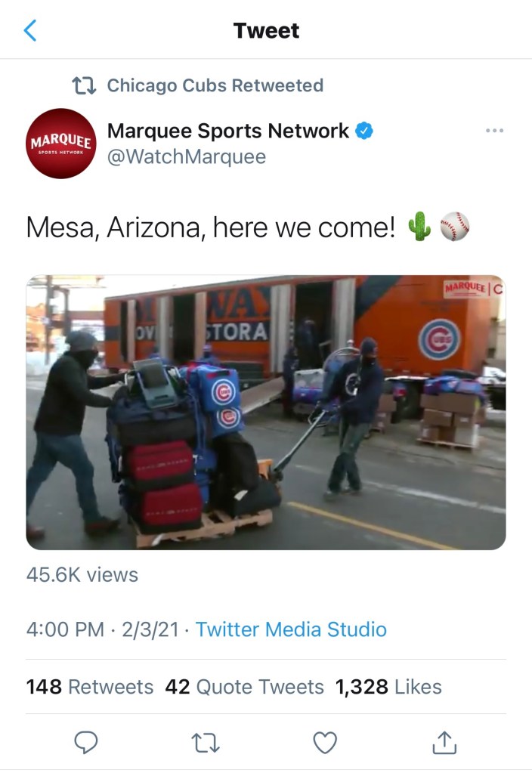Open the three-dot tweet options menu
Image resolution: width=532 pixels, height=773 pixels.
point(494,131)
